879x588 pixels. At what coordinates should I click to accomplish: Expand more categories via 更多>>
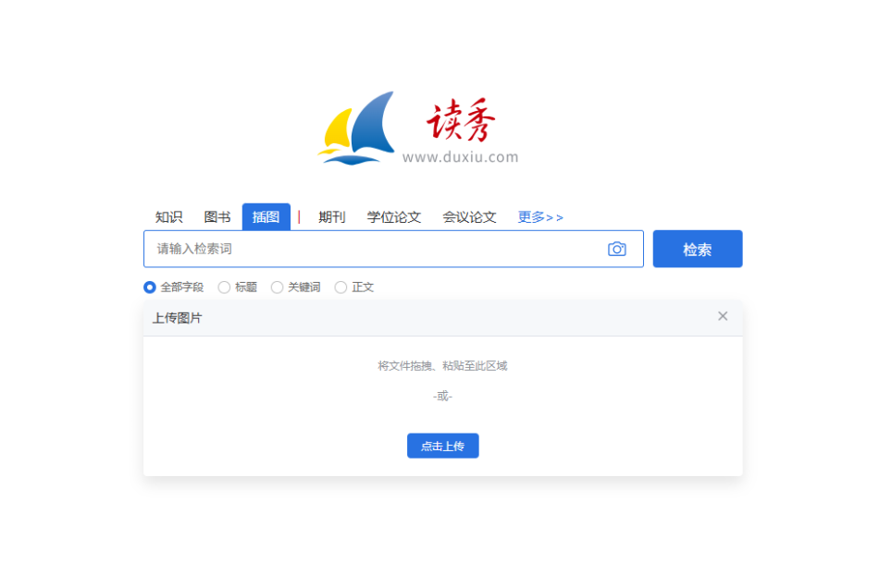(540, 217)
